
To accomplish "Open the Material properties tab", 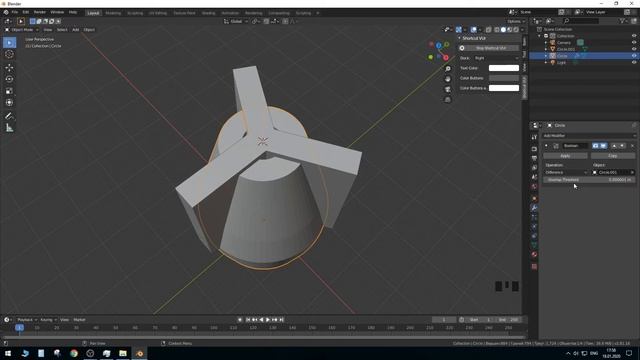I will click(534, 254).
